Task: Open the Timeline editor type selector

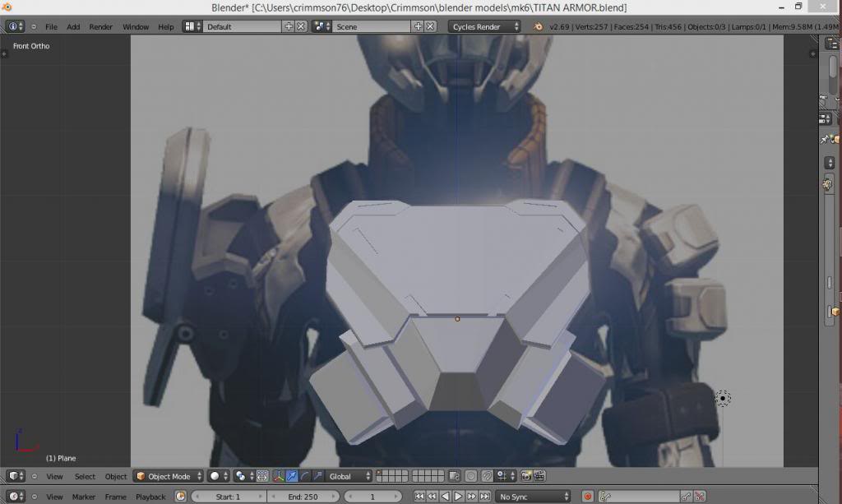Action: tap(16, 497)
